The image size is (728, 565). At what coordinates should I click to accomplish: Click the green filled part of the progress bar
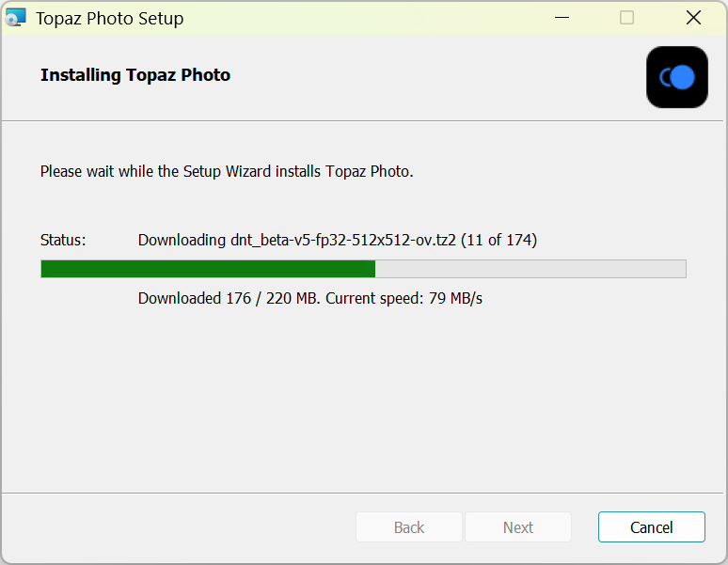[x=208, y=269]
